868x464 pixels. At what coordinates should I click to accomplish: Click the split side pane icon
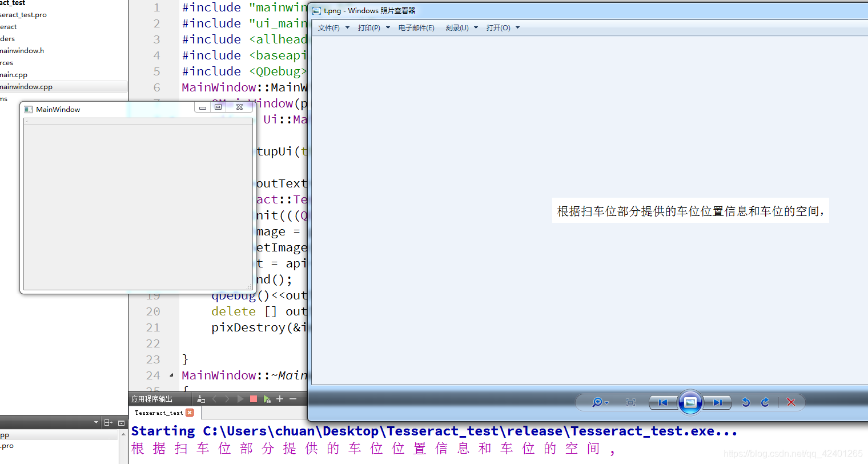[x=108, y=423]
